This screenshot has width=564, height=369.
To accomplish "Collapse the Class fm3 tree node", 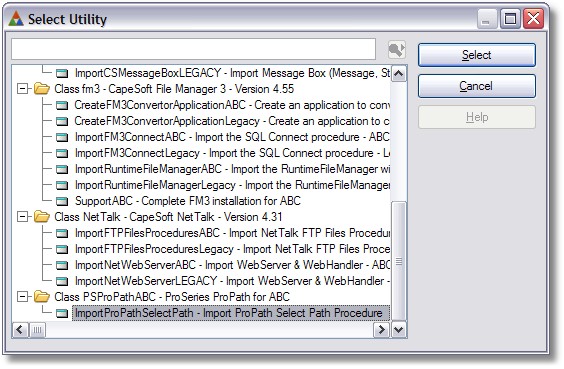I will pos(22,88).
